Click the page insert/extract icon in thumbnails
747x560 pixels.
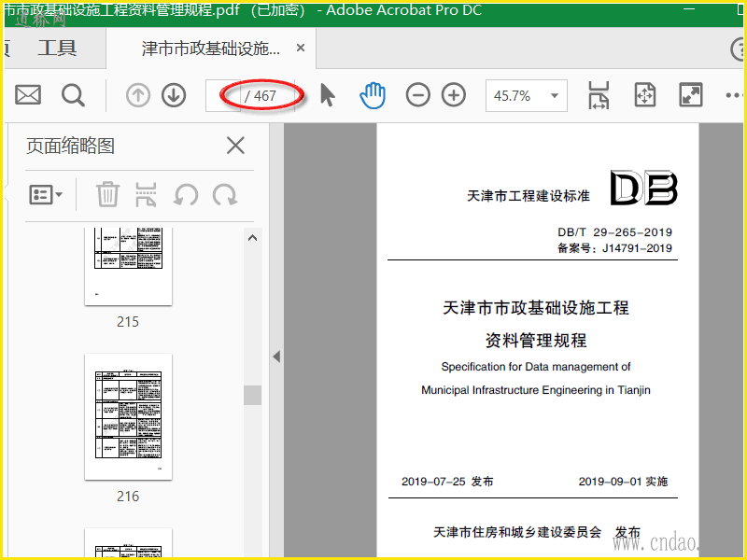click(146, 194)
